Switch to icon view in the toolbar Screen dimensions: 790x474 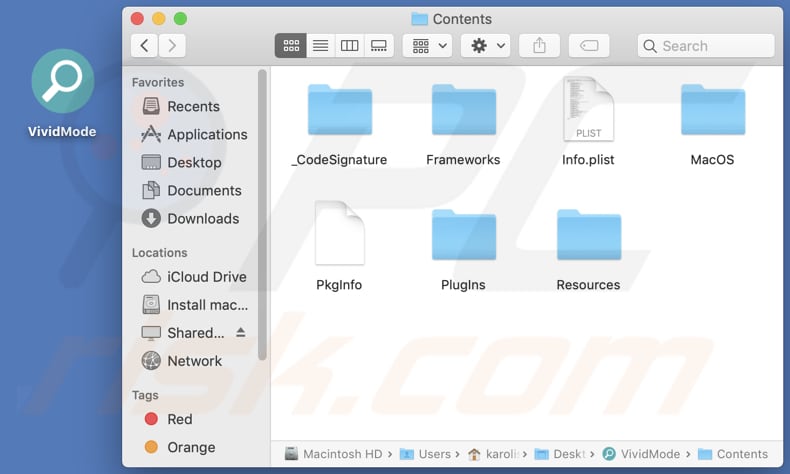(x=291, y=46)
